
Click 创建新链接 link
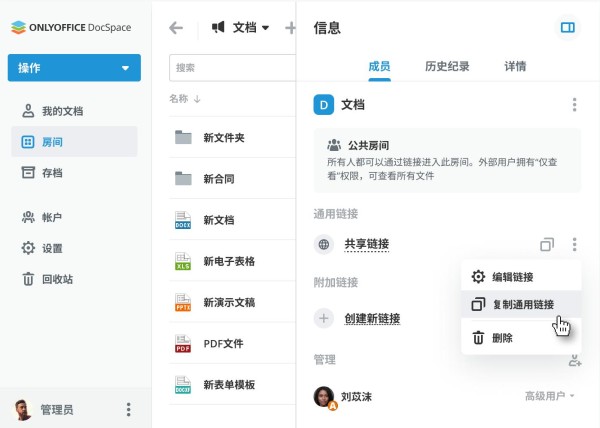point(372,318)
